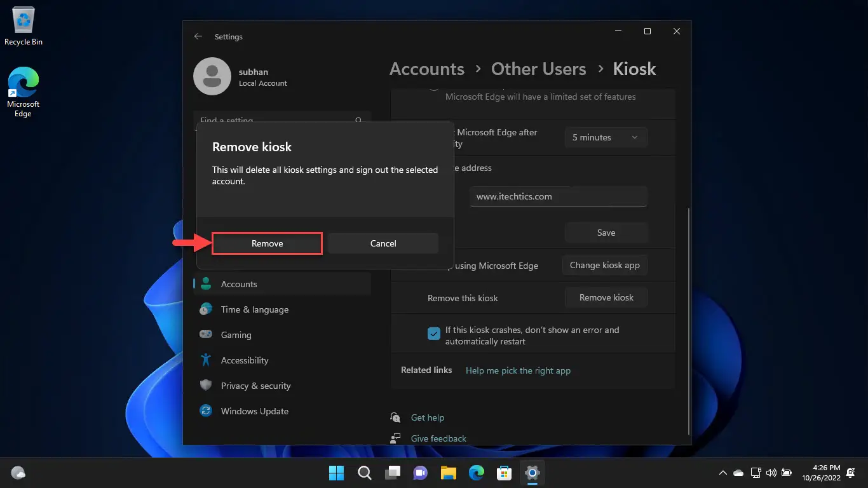868x488 pixels.
Task: Click the Remove kiosk button in settings
Action: click(606, 297)
